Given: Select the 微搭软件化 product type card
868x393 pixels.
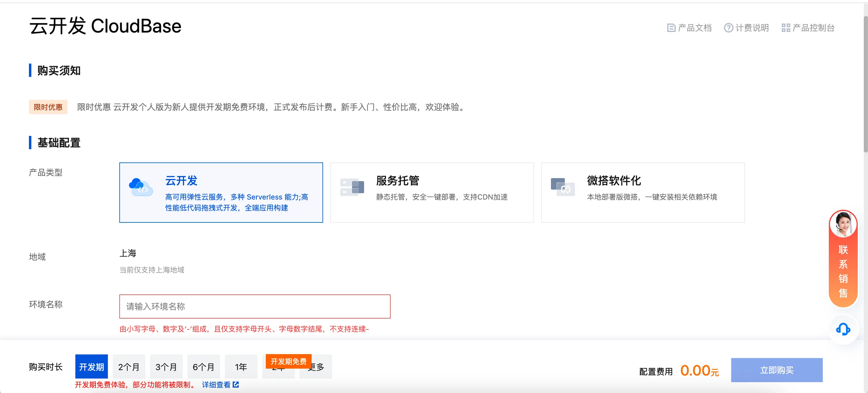Looking at the screenshot, I should [643, 193].
